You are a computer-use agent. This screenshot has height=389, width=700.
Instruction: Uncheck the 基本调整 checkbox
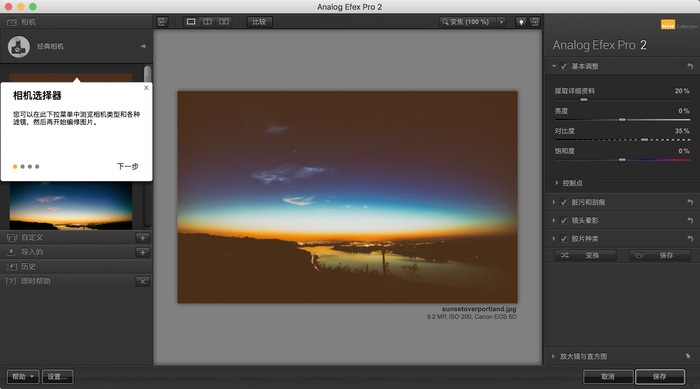pyautogui.click(x=564, y=66)
